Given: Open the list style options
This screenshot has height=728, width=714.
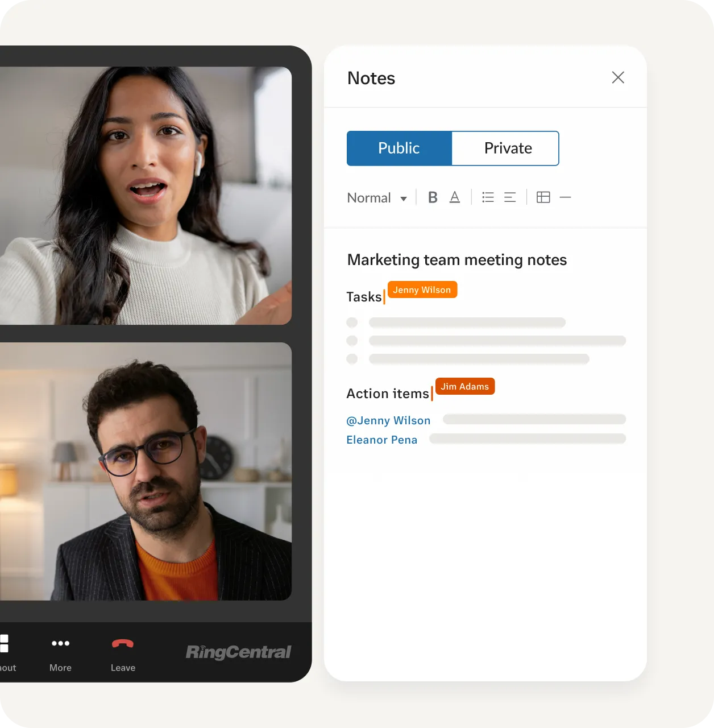Looking at the screenshot, I should (x=487, y=197).
